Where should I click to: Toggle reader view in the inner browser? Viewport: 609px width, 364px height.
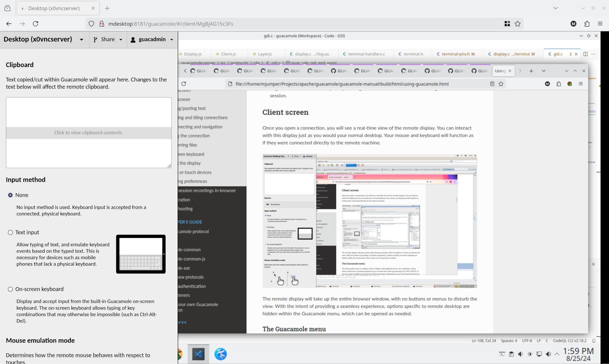(x=492, y=84)
